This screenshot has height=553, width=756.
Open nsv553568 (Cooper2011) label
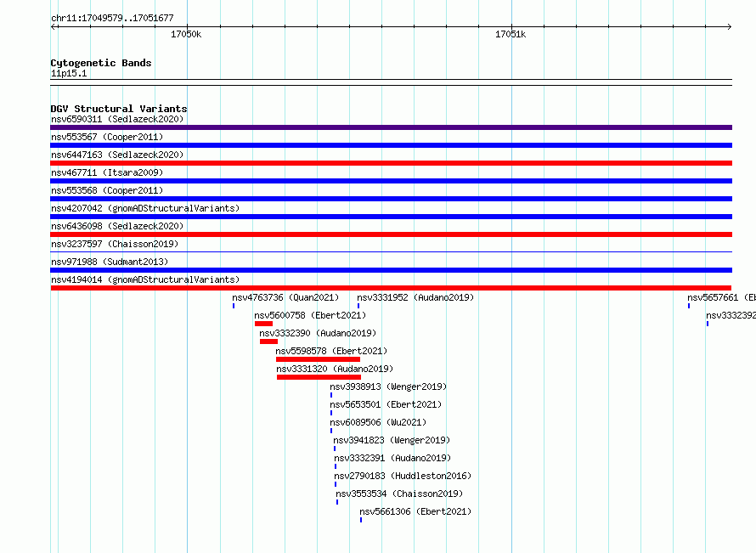tap(107, 190)
